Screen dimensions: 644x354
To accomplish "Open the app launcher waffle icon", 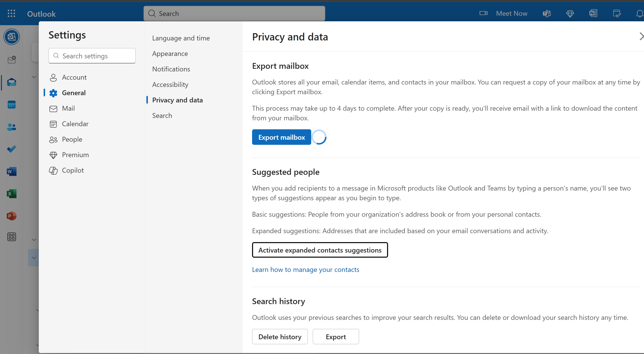I will pyautogui.click(x=11, y=14).
